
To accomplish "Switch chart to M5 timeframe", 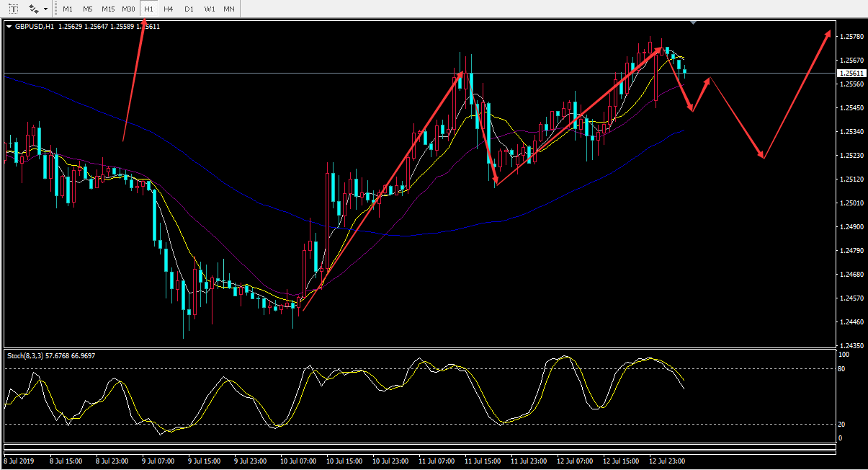I will tap(87, 9).
